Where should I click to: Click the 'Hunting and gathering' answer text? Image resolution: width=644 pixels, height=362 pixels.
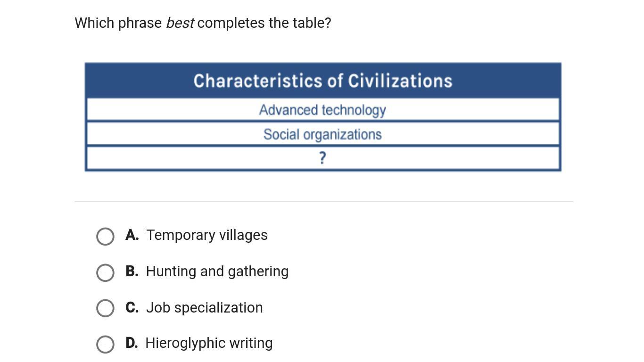(x=217, y=271)
